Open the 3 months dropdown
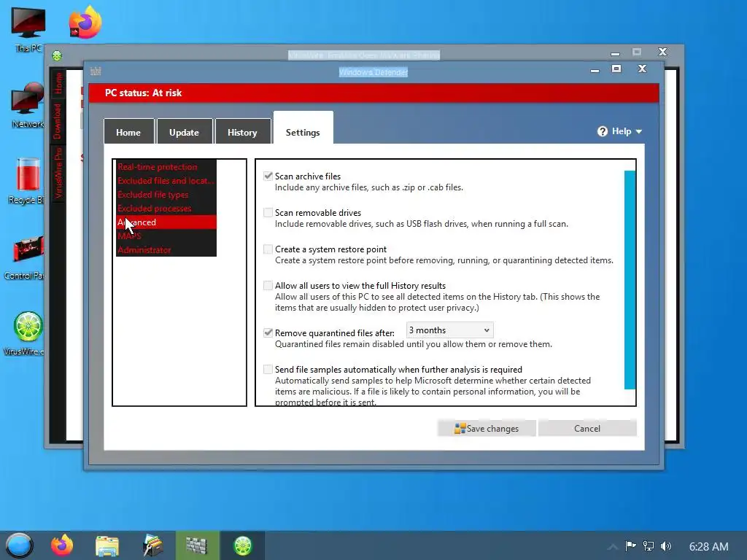Viewport: 747px width, 560px height. click(449, 330)
